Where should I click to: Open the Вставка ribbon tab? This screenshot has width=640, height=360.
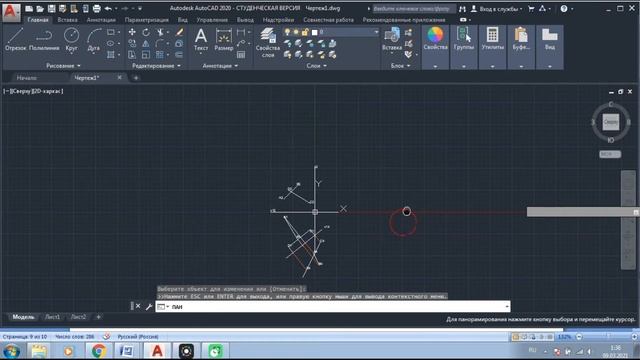click(x=67, y=20)
